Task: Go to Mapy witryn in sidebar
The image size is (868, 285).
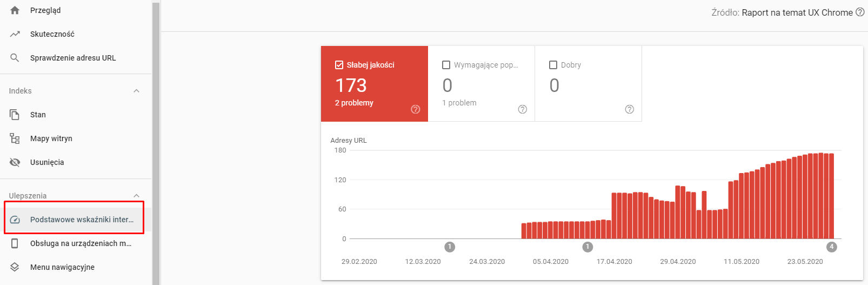Action: click(x=51, y=138)
